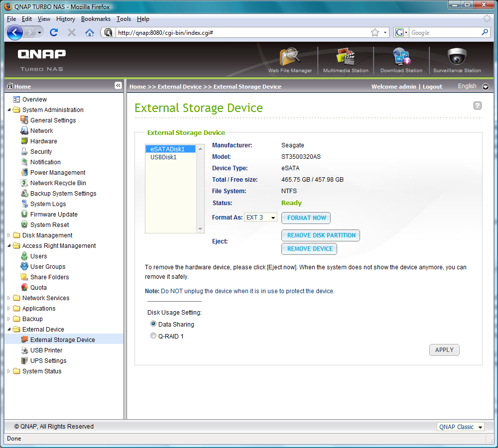Expand Disk Management tree node
Viewport: 498px width, 448px height.
[x=9, y=235]
